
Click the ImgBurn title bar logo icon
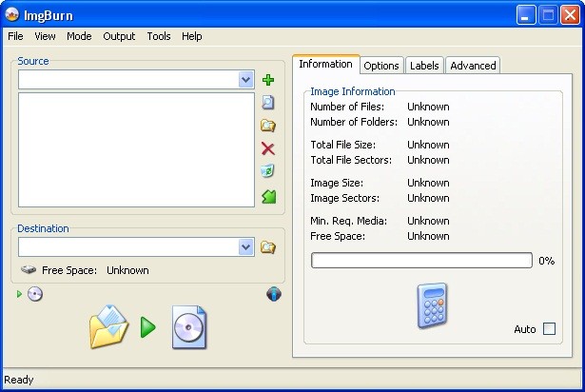12,14
